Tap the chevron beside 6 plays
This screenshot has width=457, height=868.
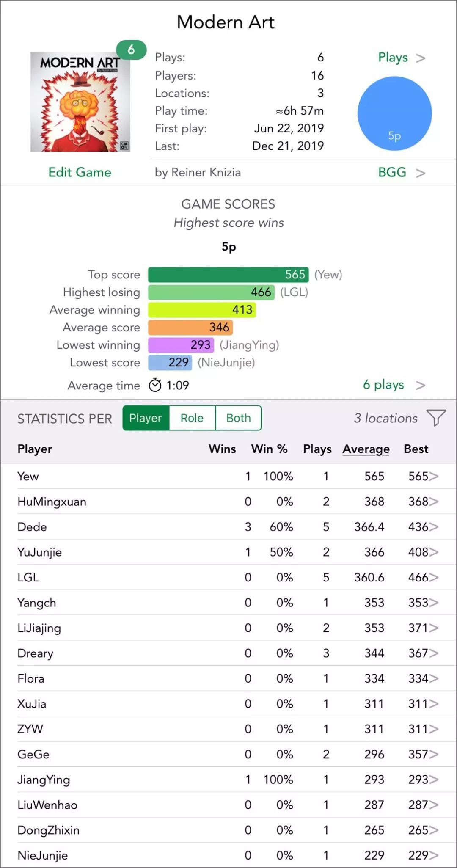pyautogui.click(x=420, y=385)
